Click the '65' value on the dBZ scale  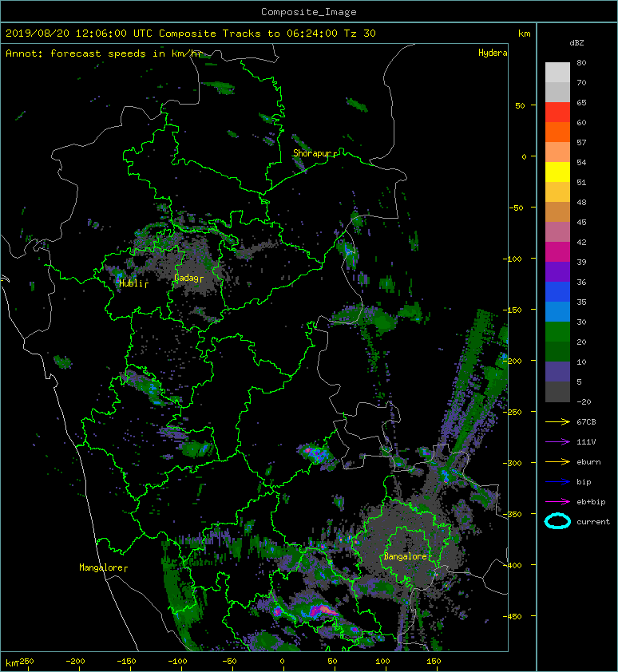tap(581, 102)
